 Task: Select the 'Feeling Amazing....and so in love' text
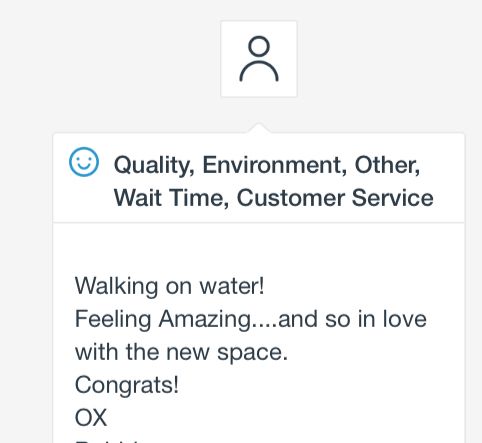tap(251, 319)
